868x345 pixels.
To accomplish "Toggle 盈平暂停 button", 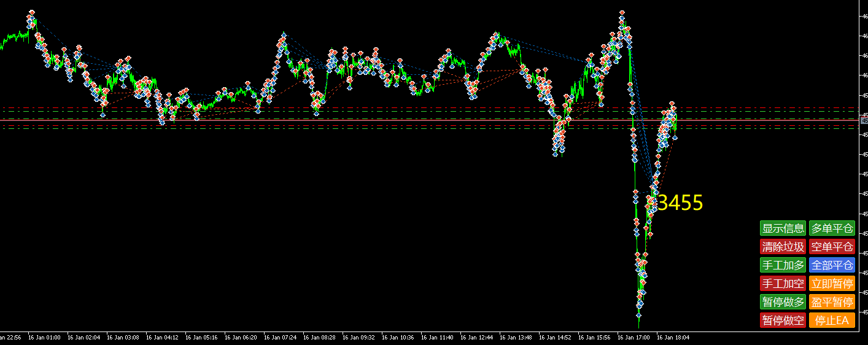I will 832,302.
